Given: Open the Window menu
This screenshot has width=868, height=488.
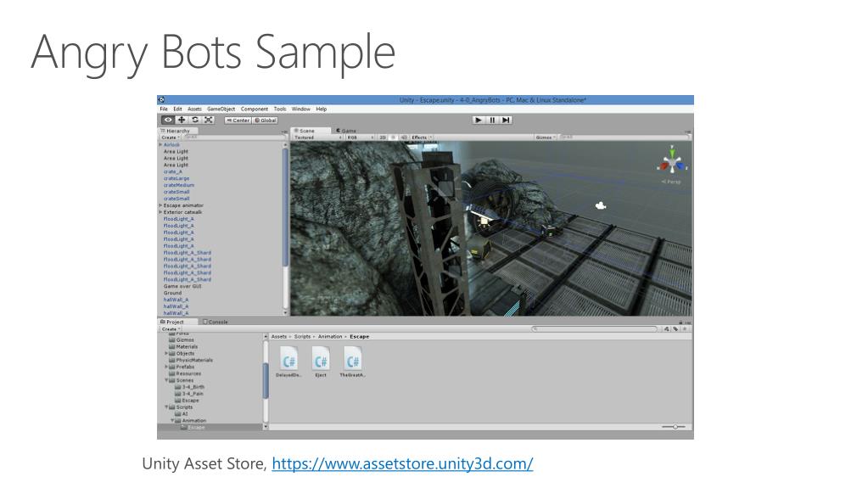Looking at the screenshot, I should point(301,109).
